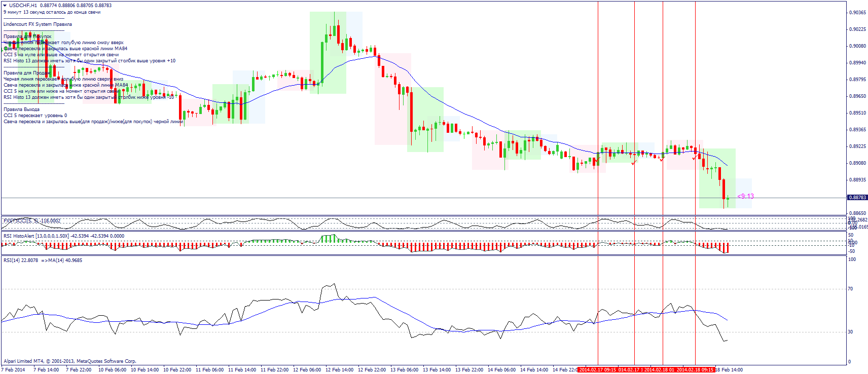This screenshot has width=868, height=374.
Task: Click the '11 Feb 06:00' time axis label
Action: pyautogui.click(x=209, y=370)
